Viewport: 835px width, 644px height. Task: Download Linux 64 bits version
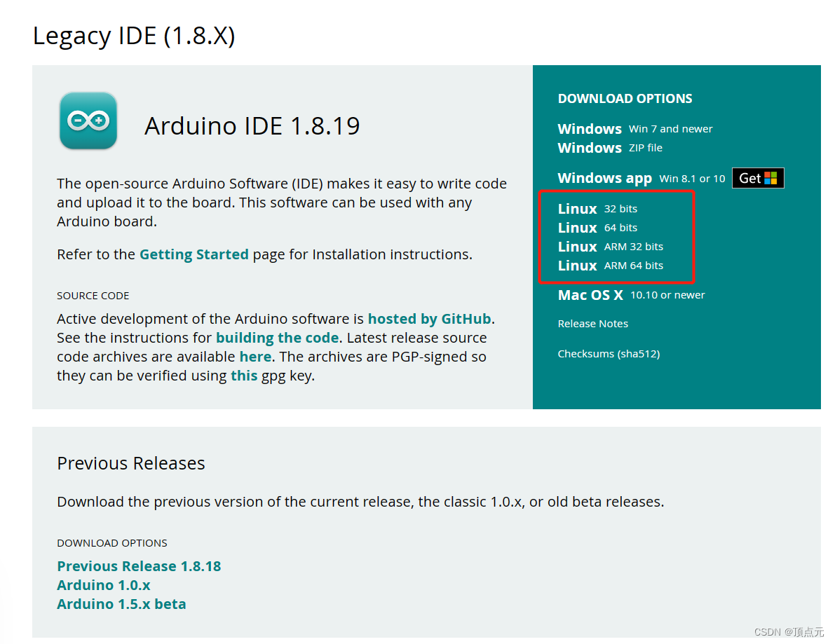(597, 228)
